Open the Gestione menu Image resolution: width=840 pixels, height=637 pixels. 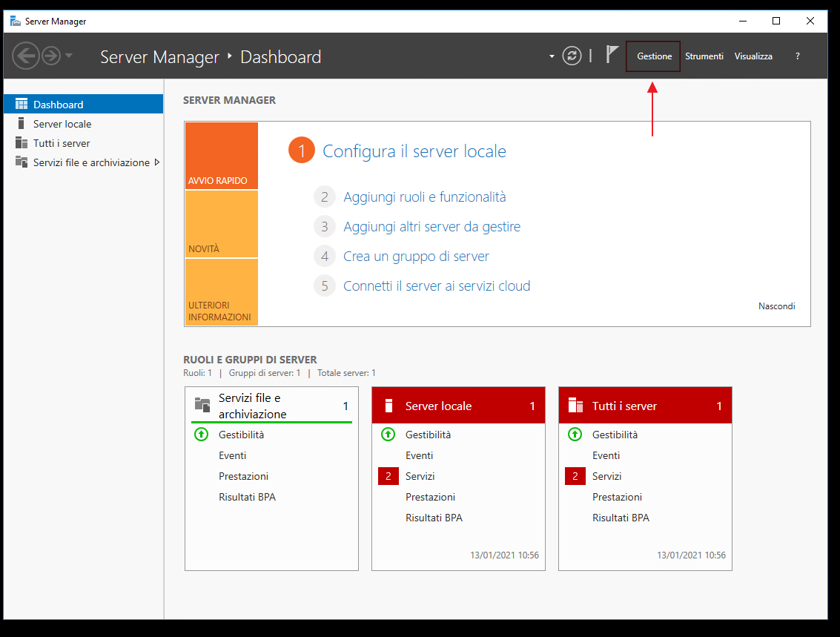click(x=654, y=56)
